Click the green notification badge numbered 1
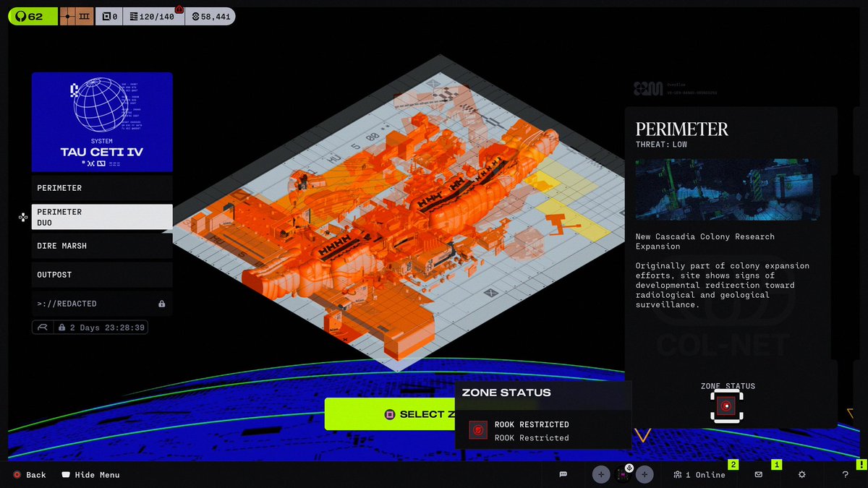This screenshot has width=868, height=488. pos(776,465)
